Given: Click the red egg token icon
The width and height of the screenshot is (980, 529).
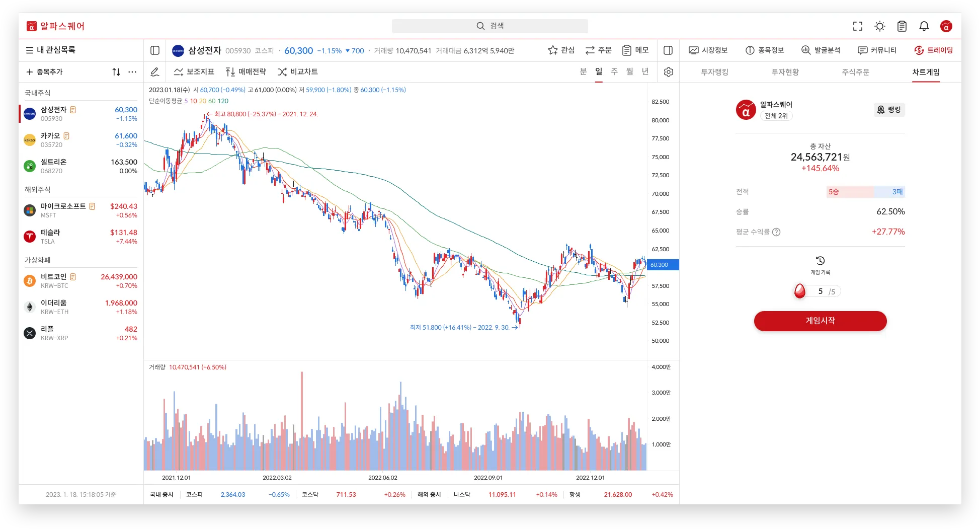Looking at the screenshot, I should pyautogui.click(x=800, y=291).
